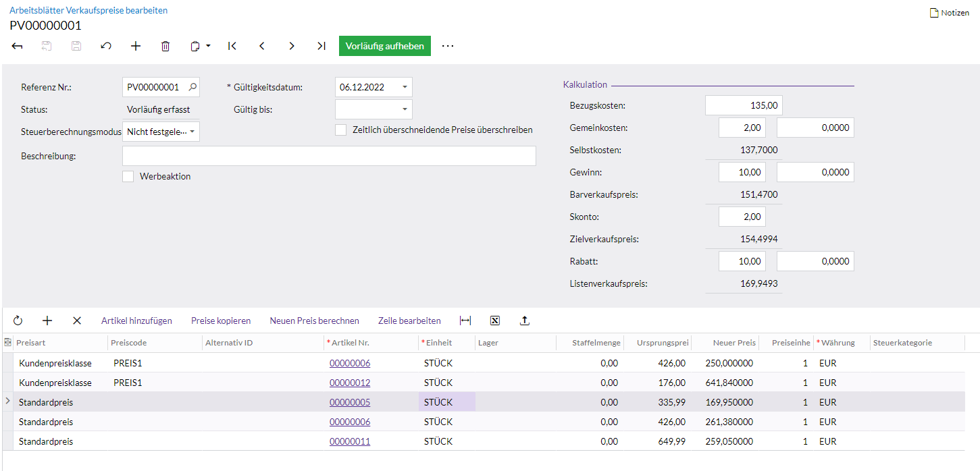Go to last record icon
Viewport: 980px width, 471px height.
pyautogui.click(x=321, y=46)
